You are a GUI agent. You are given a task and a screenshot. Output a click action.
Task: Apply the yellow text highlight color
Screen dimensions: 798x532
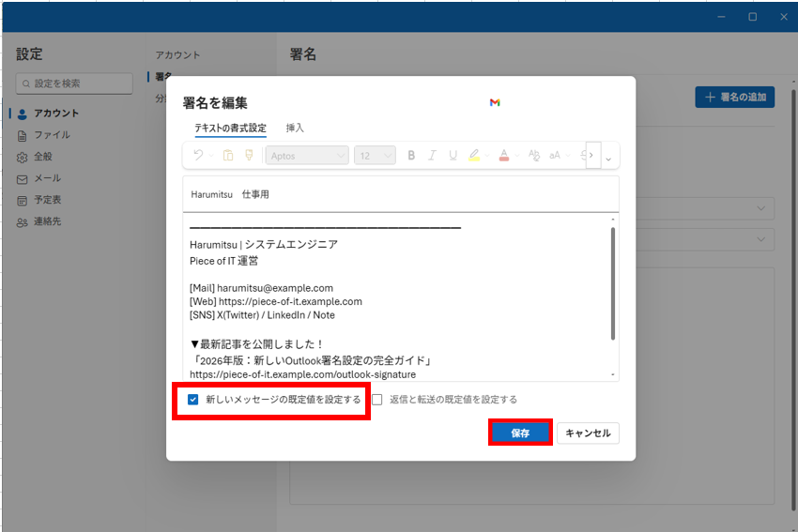pos(474,156)
